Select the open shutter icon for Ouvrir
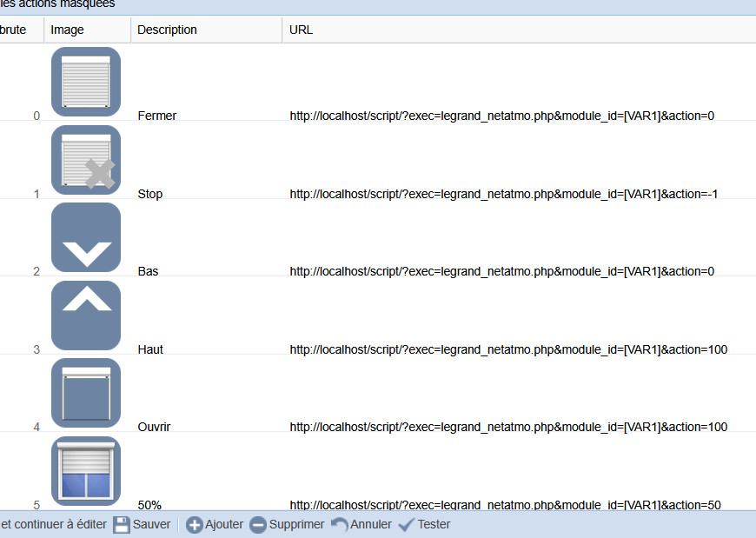Image resolution: width=756 pixels, height=538 pixels. click(x=86, y=393)
